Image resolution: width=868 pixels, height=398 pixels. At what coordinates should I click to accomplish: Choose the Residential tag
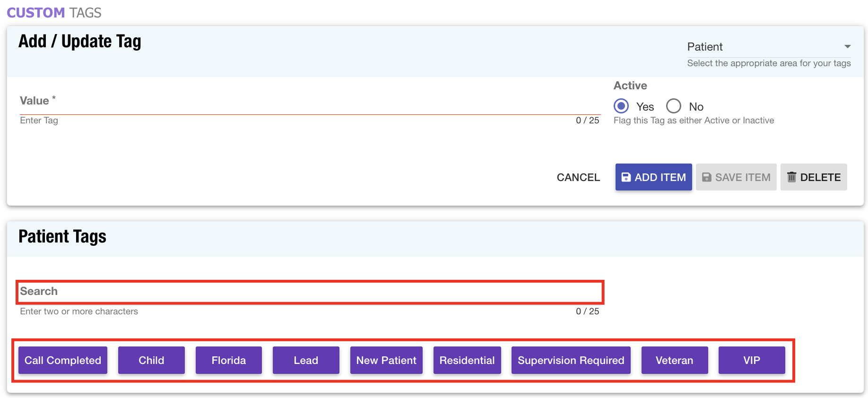pos(467,360)
